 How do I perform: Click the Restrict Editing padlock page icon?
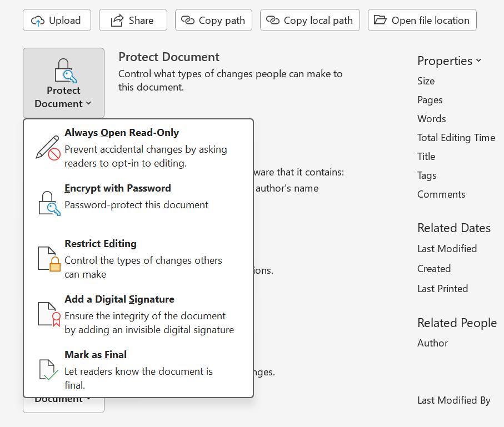click(48, 259)
